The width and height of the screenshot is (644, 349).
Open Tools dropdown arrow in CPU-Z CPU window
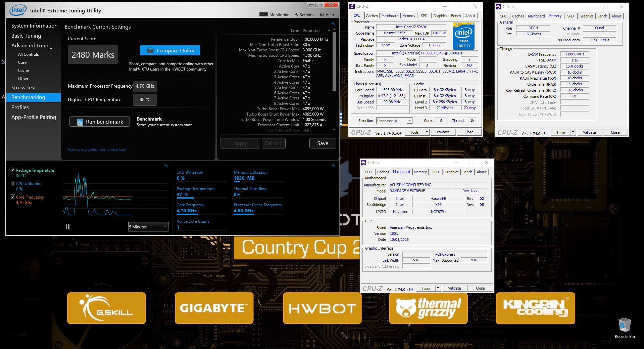pos(427,132)
